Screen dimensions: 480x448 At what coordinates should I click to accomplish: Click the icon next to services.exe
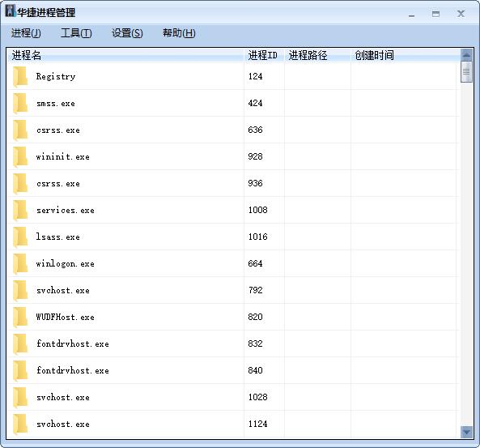click(x=20, y=210)
